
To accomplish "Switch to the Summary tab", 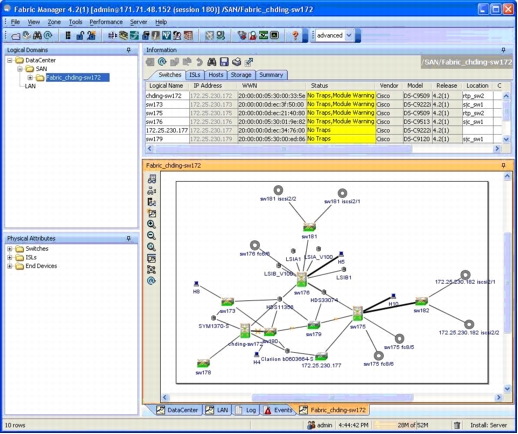I will [271, 75].
